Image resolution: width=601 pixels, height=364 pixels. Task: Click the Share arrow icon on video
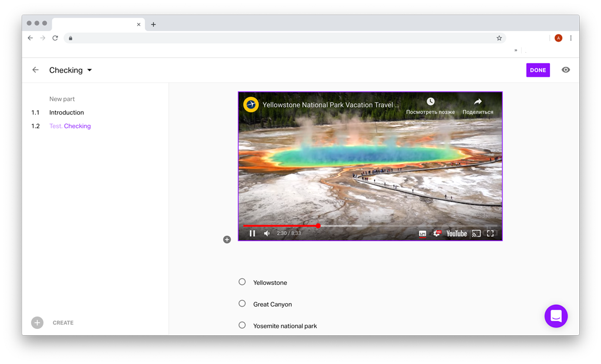pos(478,101)
